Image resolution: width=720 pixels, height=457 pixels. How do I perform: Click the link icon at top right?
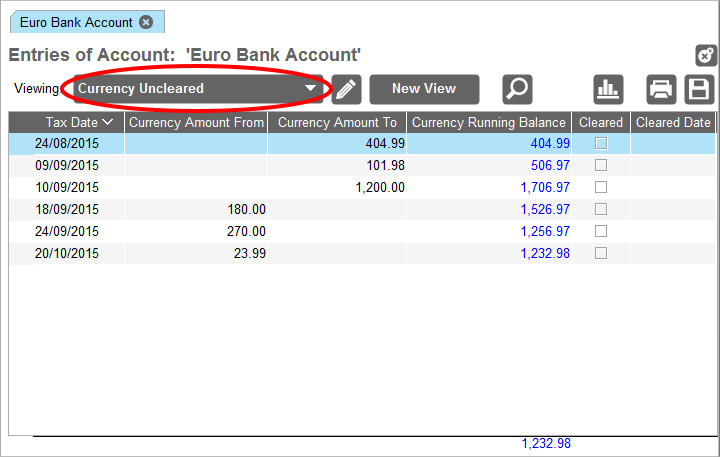pyautogui.click(x=705, y=56)
